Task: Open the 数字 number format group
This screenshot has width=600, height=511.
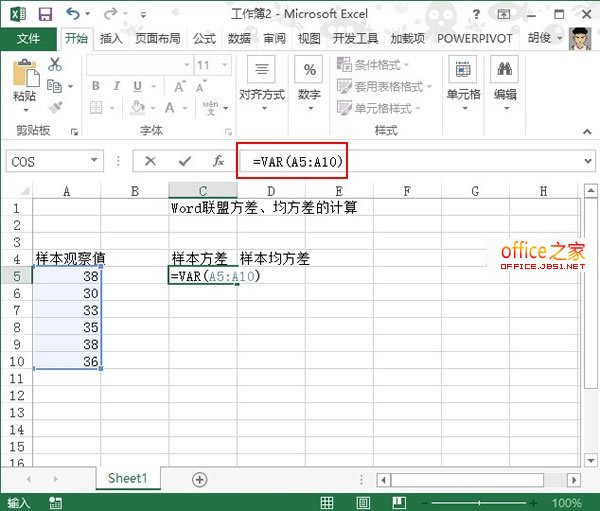Action: (310, 83)
